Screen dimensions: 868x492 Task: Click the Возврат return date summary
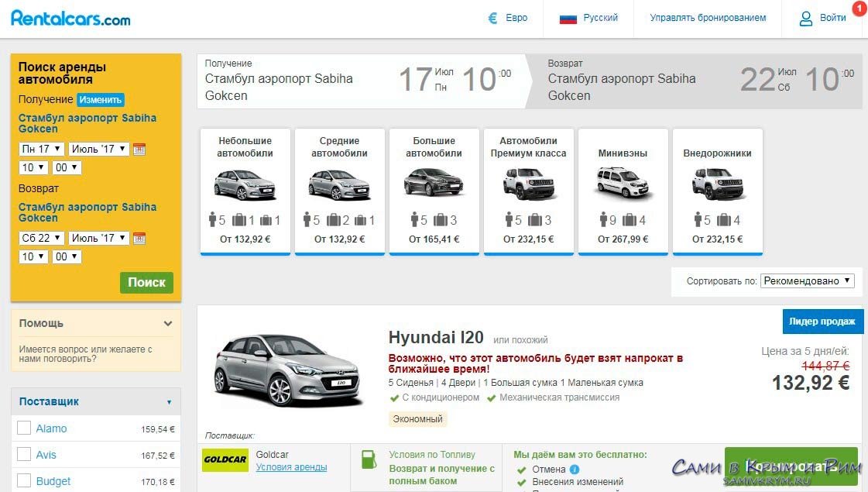coord(696,81)
